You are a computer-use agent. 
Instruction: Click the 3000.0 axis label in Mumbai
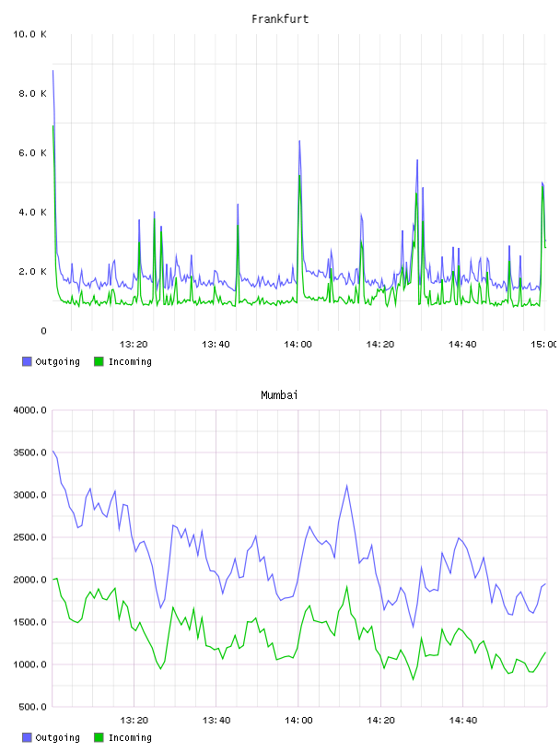pyautogui.click(x=29, y=495)
